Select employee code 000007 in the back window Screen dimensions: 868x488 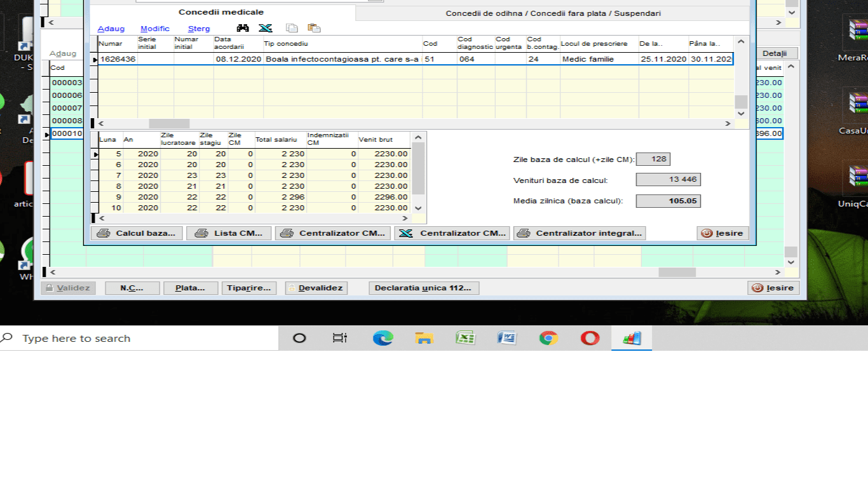[67, 108]
